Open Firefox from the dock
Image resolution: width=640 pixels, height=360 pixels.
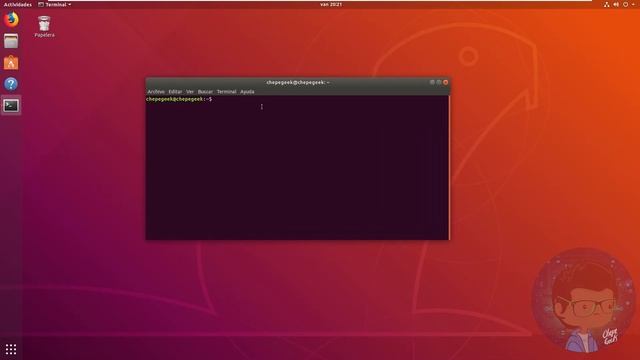pos(11,19)
